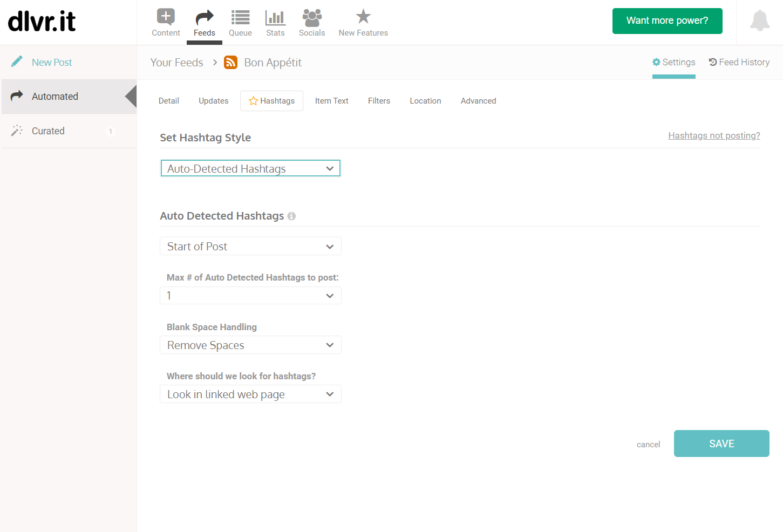Click the dlvr.it logo

(x=42, y=21)
